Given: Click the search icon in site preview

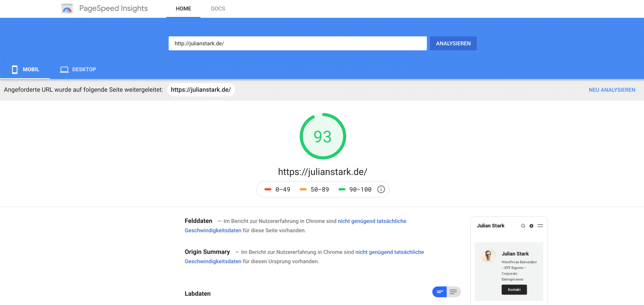Looking at the screenshot, I should [x=523, y=226].
